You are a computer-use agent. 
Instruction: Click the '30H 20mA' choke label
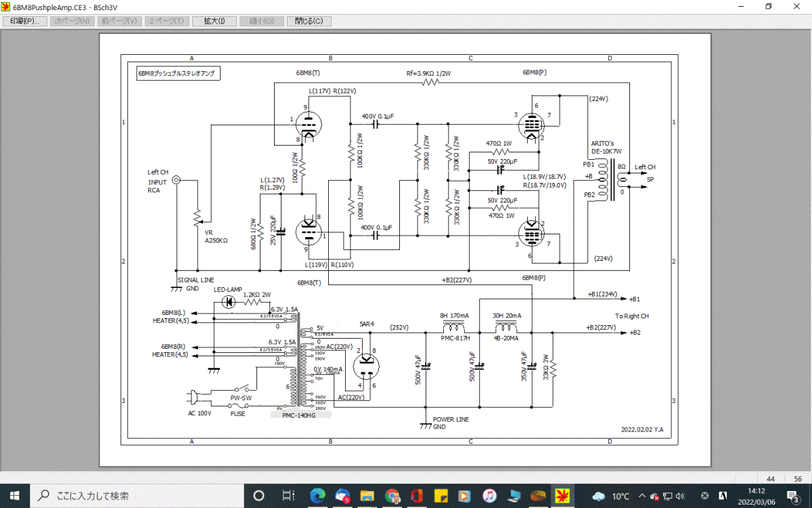coord(506,315)
